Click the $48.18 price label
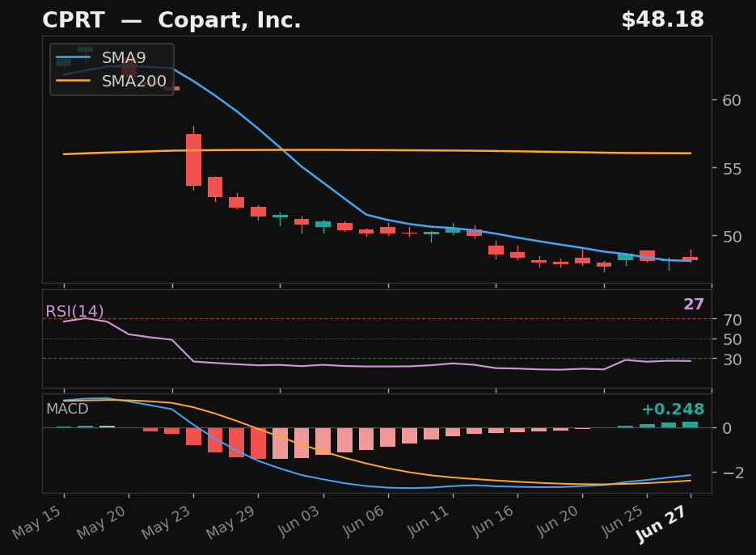Screen dimensions: 756x555 coord(662,19)
